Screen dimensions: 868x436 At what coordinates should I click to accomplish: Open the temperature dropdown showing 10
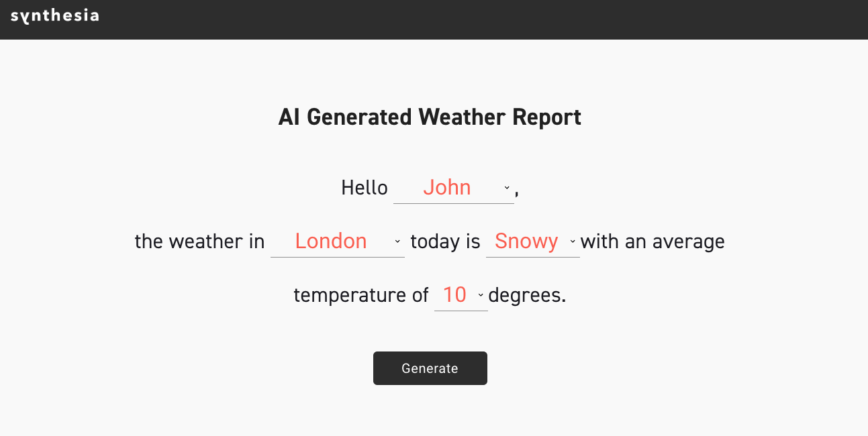coord(454,294)
